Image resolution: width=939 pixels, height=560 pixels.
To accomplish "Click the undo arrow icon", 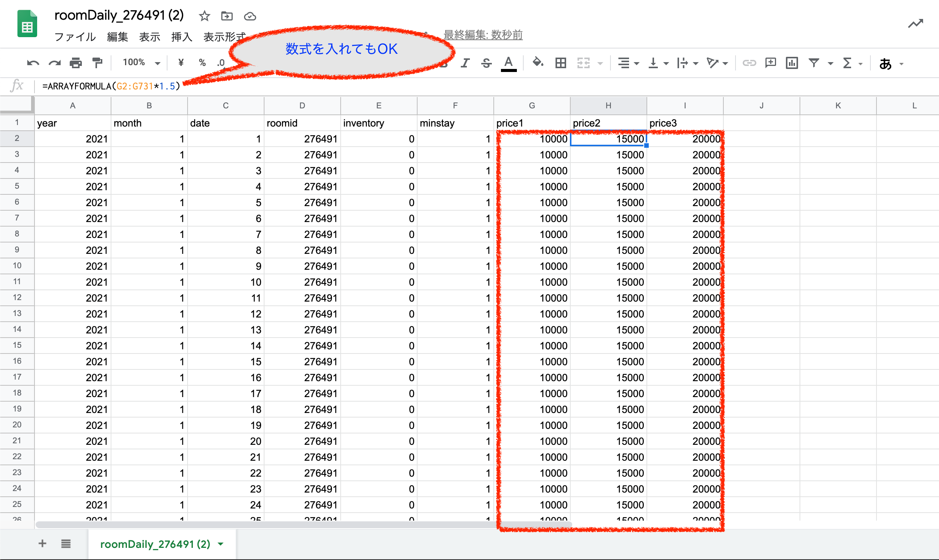I will (33, 63).
